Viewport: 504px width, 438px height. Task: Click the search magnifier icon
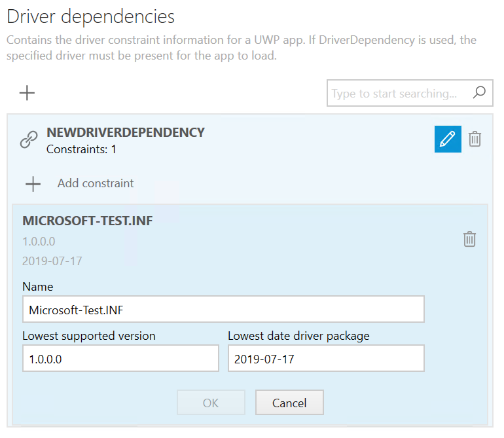click(x=479, y=93)
